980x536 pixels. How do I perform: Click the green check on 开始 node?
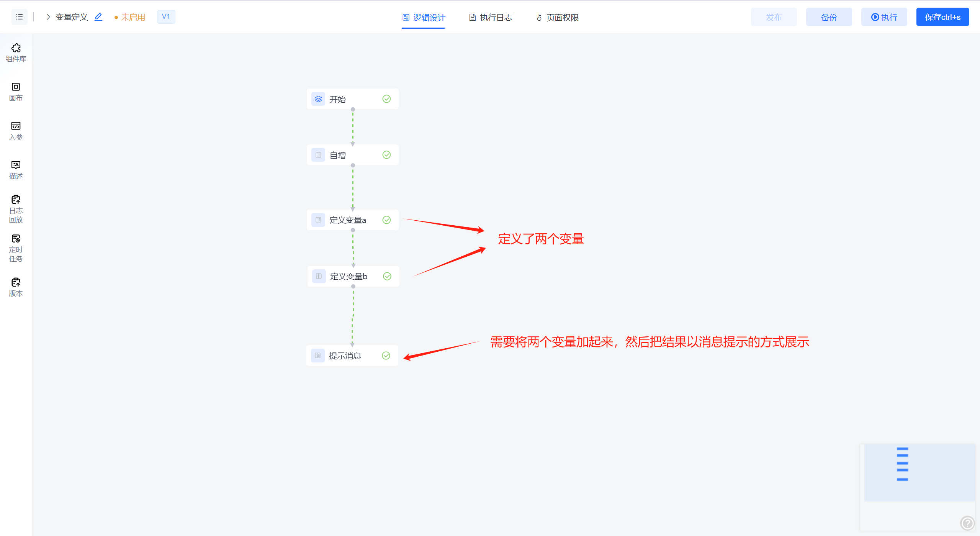[x=386, y=99]
